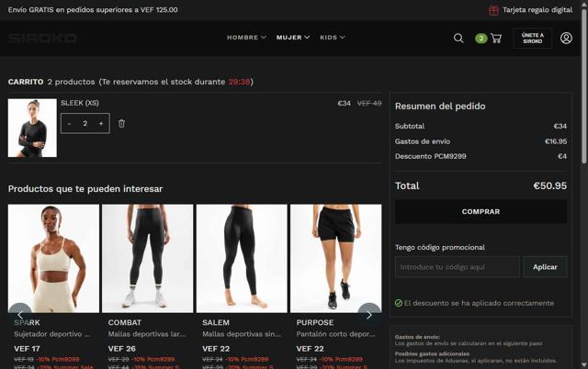The height and width of the screenshot is (369, 588).
Task: Click the COMPRAR button
Action: point(481,212)
